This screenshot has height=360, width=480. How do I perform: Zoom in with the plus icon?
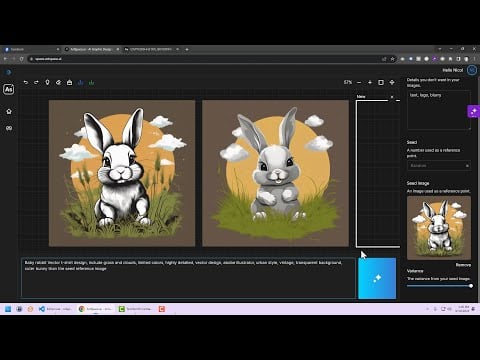(370, 82)
